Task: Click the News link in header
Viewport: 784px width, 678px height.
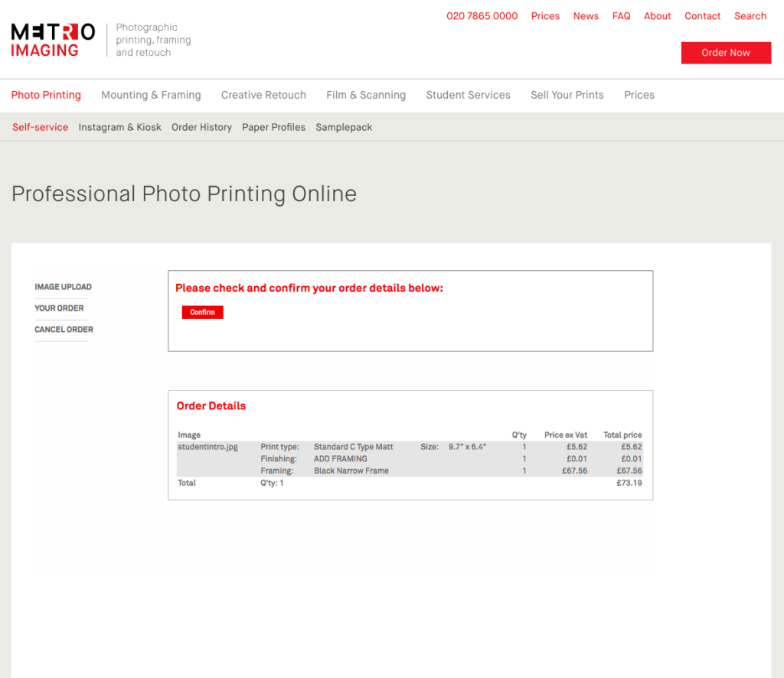Action: (x=586, y=16)
